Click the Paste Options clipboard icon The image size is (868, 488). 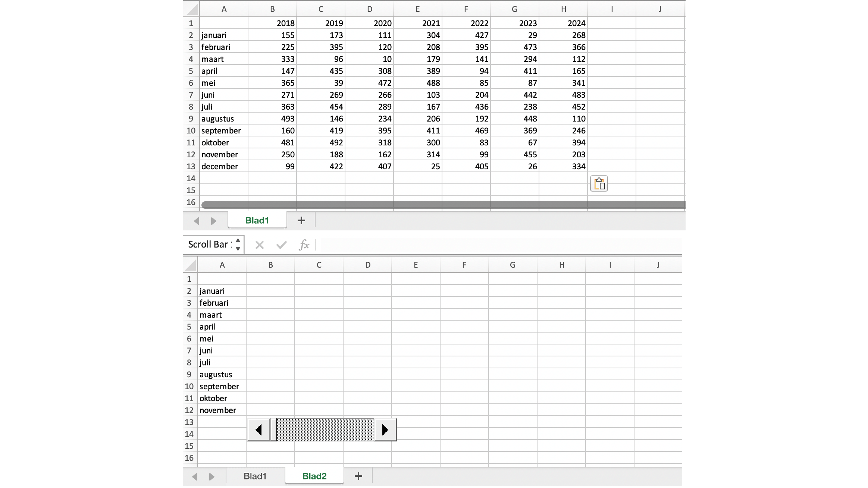[x=599, y=184]
